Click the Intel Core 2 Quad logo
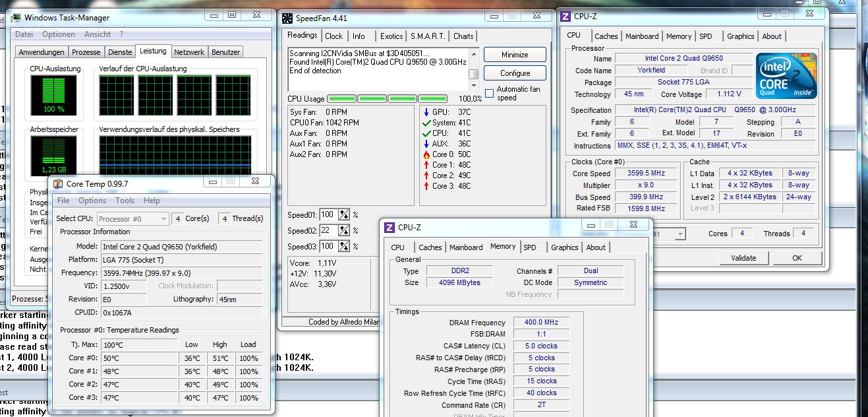The image size is (868, 417). [787, 75]
